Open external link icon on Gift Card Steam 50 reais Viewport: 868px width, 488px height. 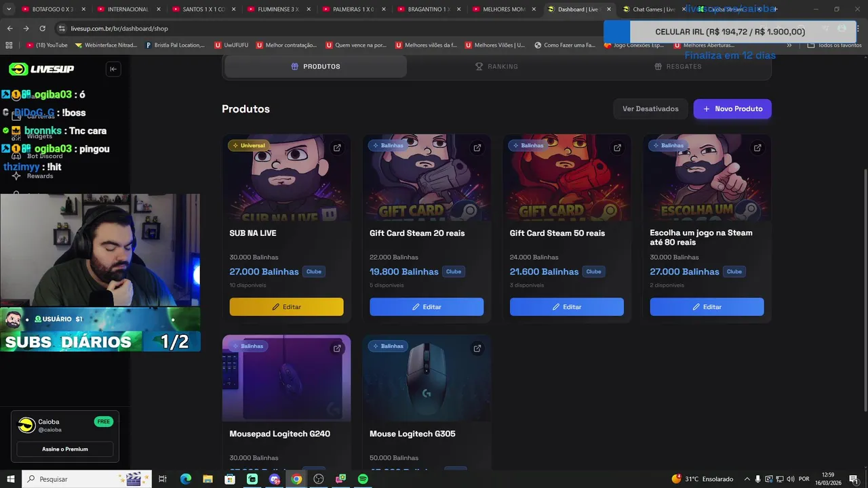point(617,148)
